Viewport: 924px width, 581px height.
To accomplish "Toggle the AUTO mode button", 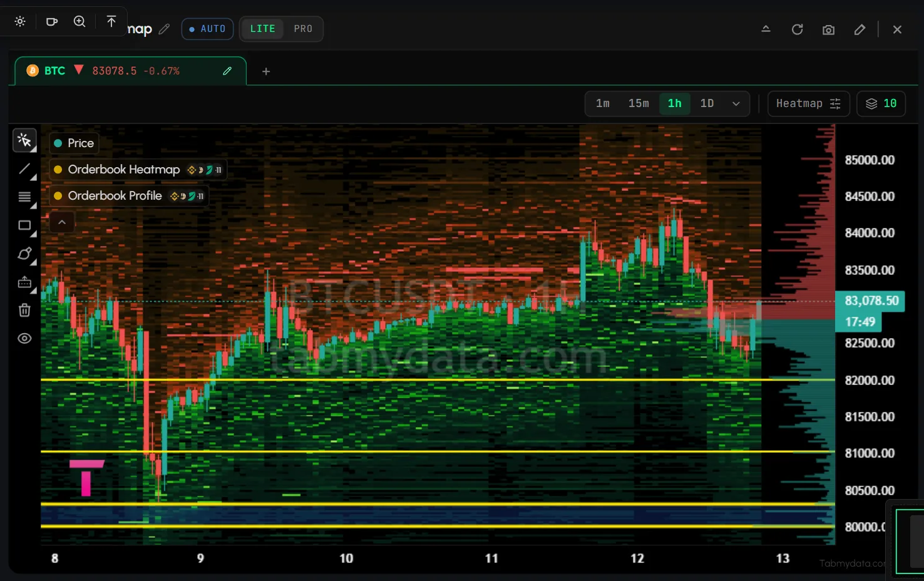I will (207, 29).
